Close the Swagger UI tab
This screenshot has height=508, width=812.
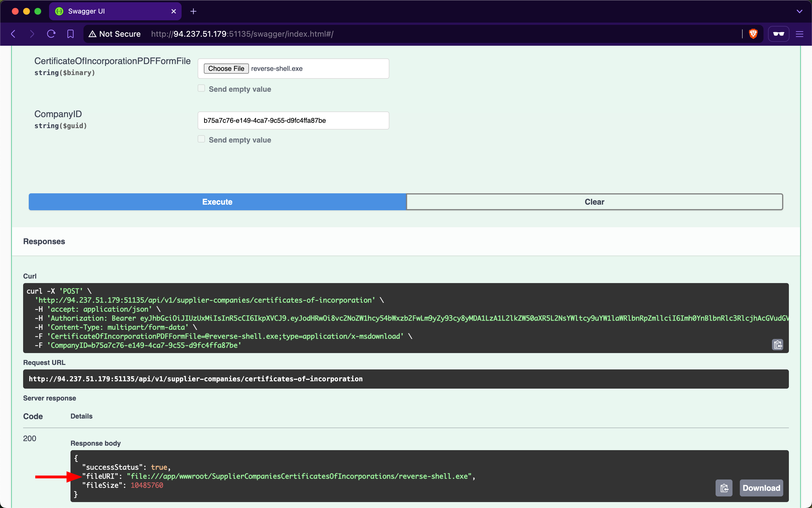coord(173,11)
